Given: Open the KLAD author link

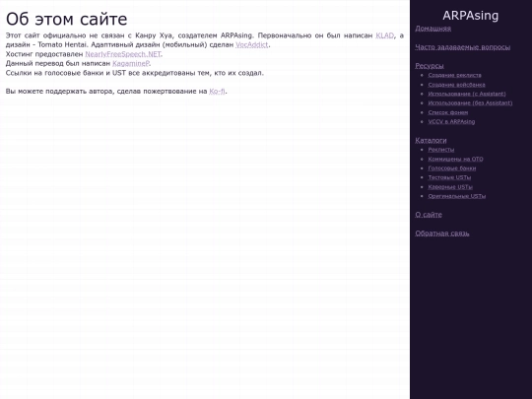Looking at the screenshot, I should (x=385, y=35).
